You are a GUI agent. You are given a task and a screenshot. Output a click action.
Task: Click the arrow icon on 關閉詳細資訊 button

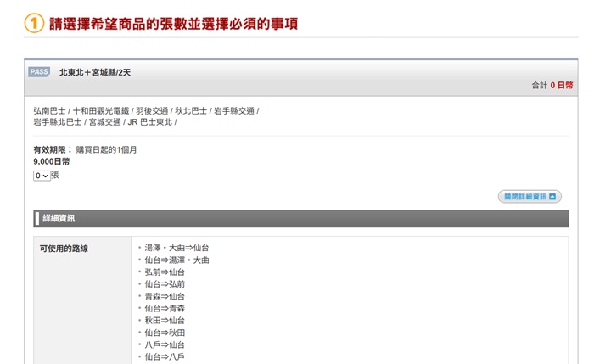tap(552, 197)
